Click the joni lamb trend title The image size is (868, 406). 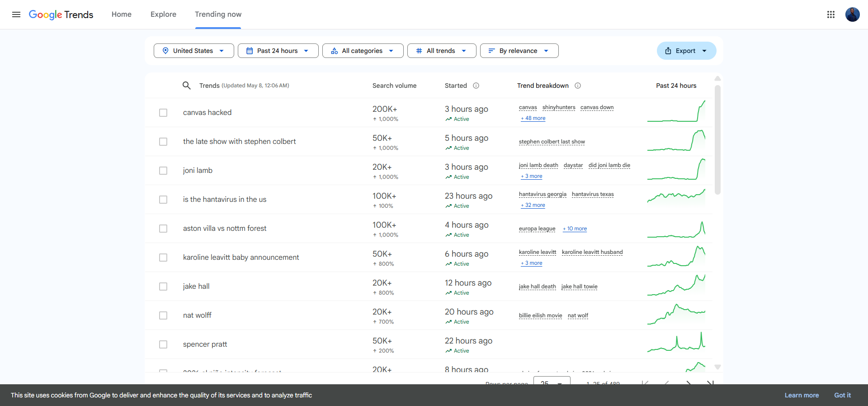(198, 171)
